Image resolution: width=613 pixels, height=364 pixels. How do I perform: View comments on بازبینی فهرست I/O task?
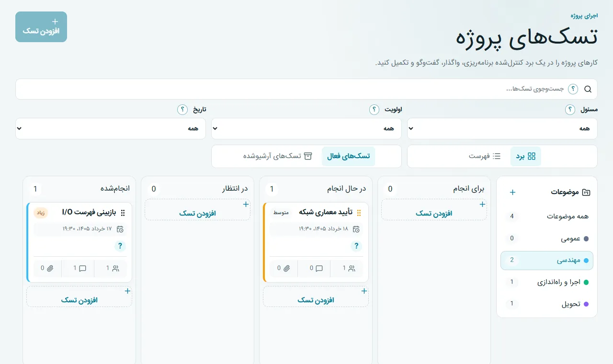(78, 269)
